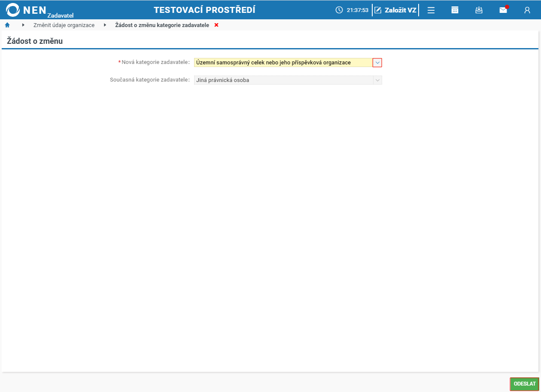Image resolution: width=541 pixels, height=392 pixels.
Task: Expand Nová kategorie zadavatele dropdown arrow
Action: point(377,63)
